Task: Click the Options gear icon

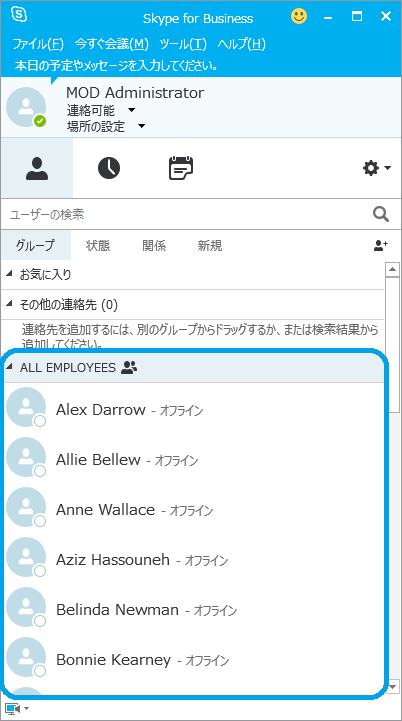Action: [x=376, y=168]
